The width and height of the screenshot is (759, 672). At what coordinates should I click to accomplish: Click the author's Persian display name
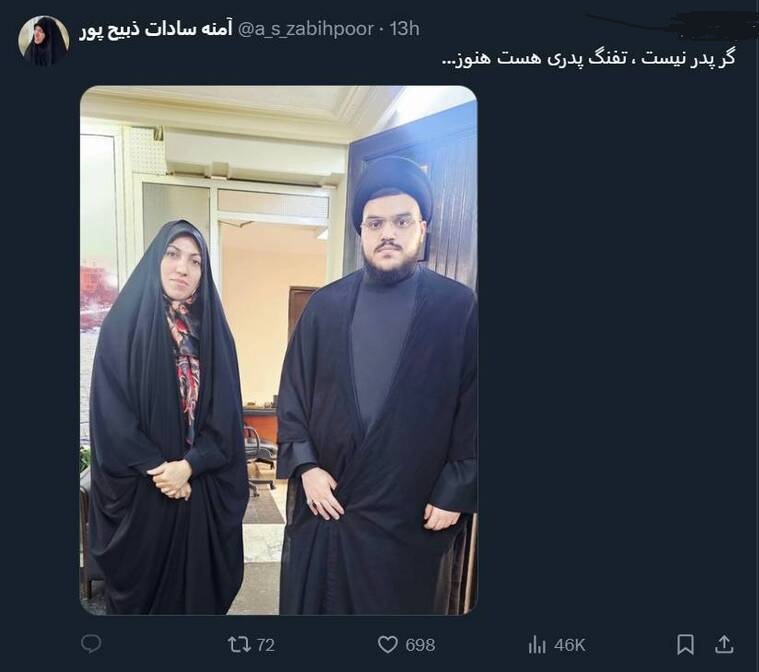[156, 29]
